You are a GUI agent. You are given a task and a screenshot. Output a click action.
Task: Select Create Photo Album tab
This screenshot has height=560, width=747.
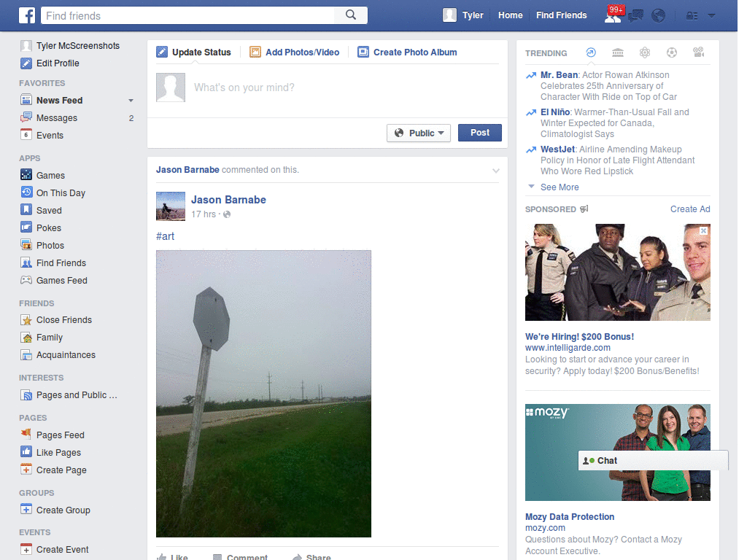(x=407, y=52)
